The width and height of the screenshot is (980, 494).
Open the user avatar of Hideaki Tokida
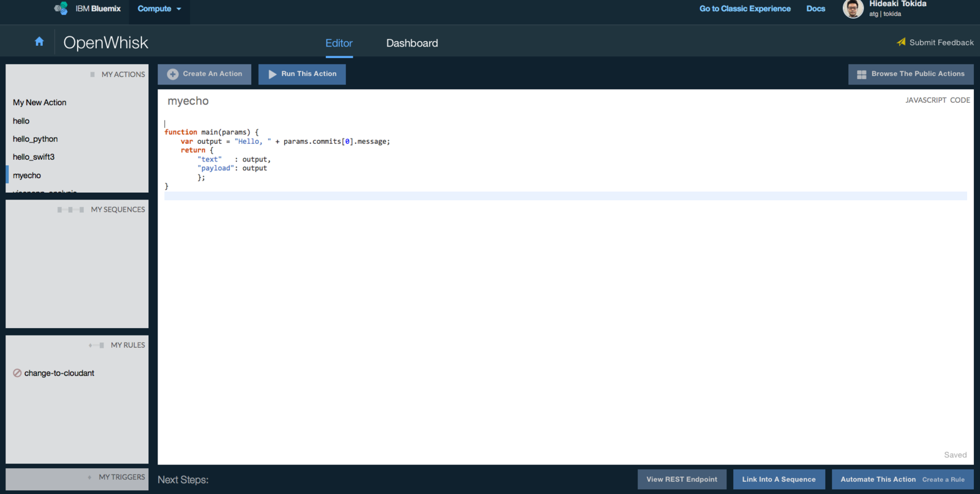click(853, 9)
